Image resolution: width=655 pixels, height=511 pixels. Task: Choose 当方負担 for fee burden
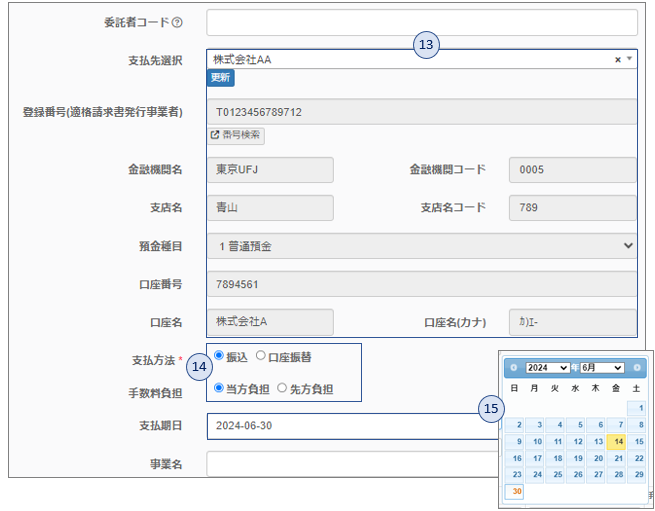tap(218, 388)
